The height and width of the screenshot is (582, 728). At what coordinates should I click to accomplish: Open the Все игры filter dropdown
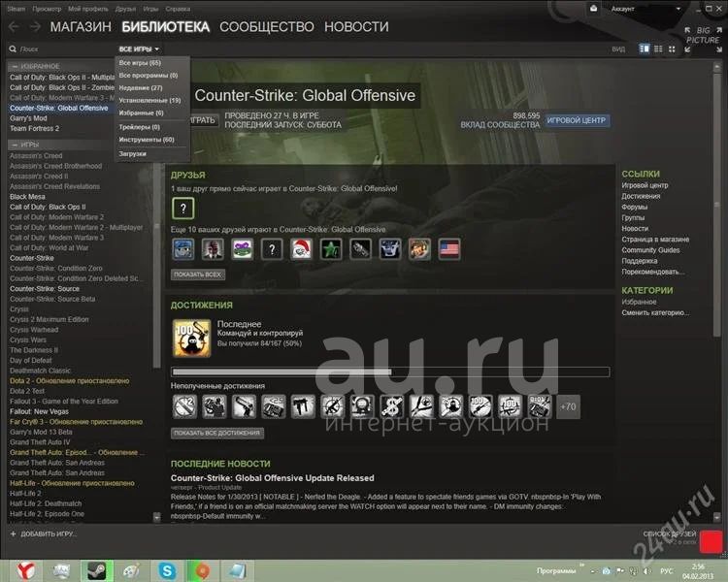[139, 48]
